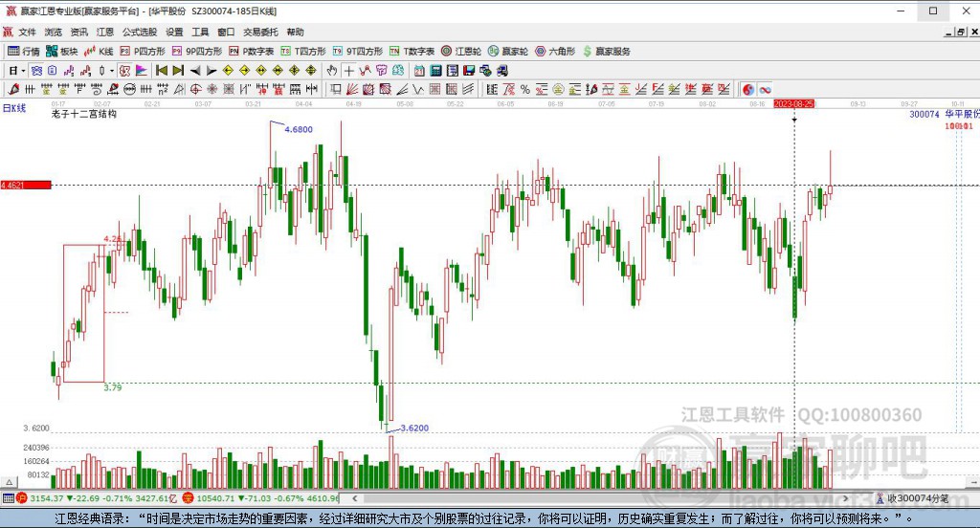Toggle the flag indicator icon
The image size is (980, 528).
(x=141, y=71)
